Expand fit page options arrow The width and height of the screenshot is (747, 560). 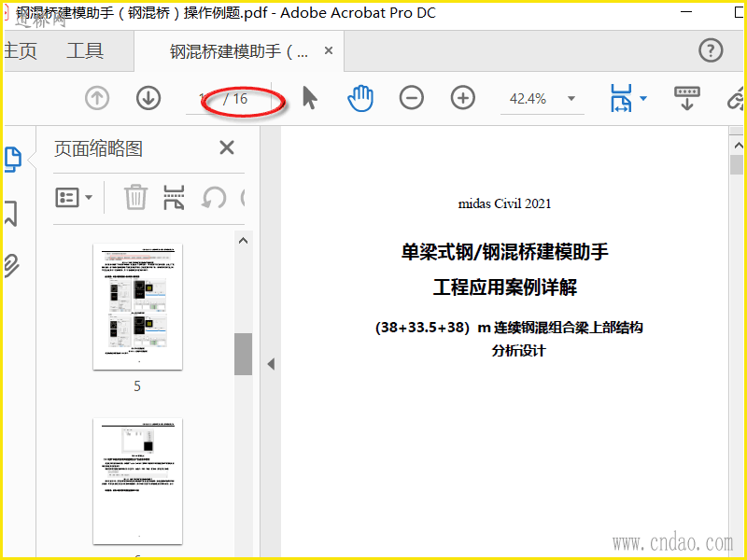pyautogui.click(x=643, y=99)
